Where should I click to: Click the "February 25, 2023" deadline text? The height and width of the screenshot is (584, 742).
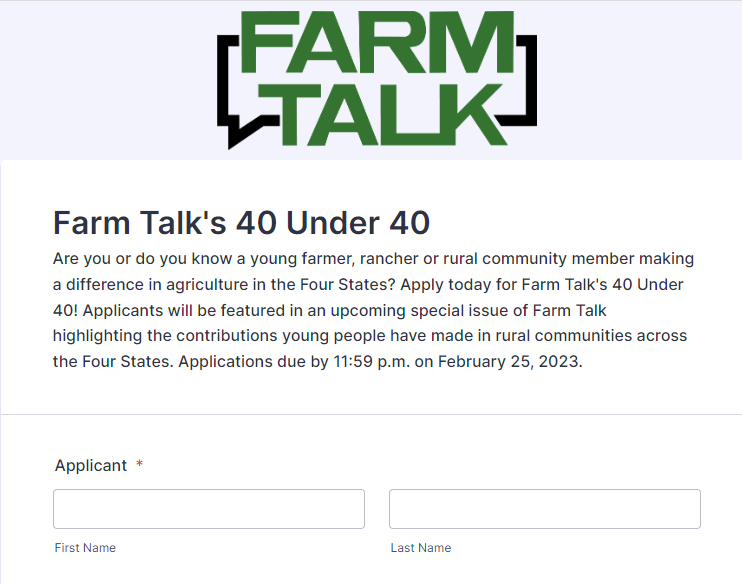point(509,362)
